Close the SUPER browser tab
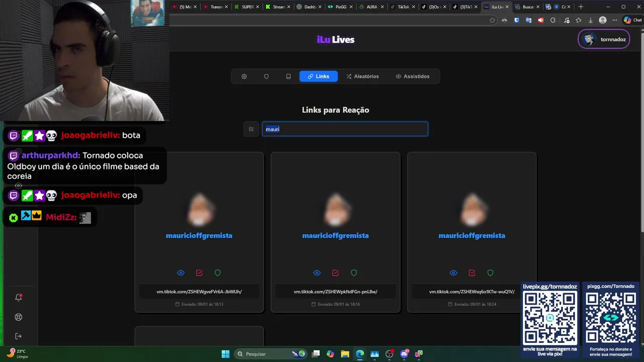Screen dimensions: 644x362 pos(258,7)
